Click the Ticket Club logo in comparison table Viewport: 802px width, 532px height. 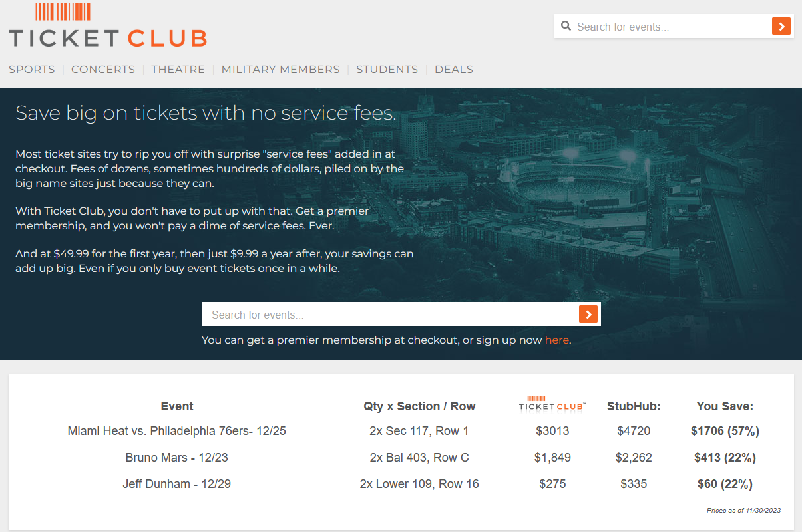coord(552,404)
